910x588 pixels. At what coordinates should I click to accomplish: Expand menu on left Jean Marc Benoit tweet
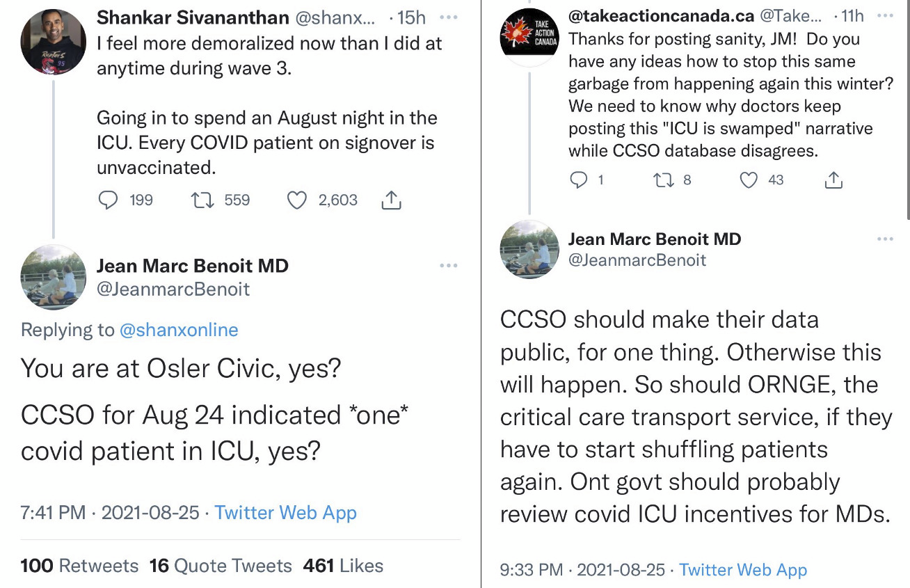tap(449, 265)
